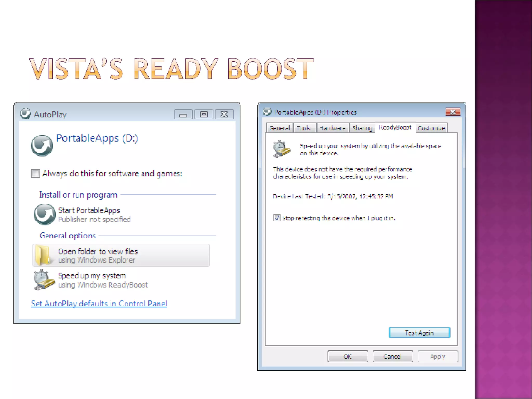The width and height of the screenshot is (532, 399).
Task: Click the PortableApps drive icon in AutoPlay
Action: click(42, 145)
